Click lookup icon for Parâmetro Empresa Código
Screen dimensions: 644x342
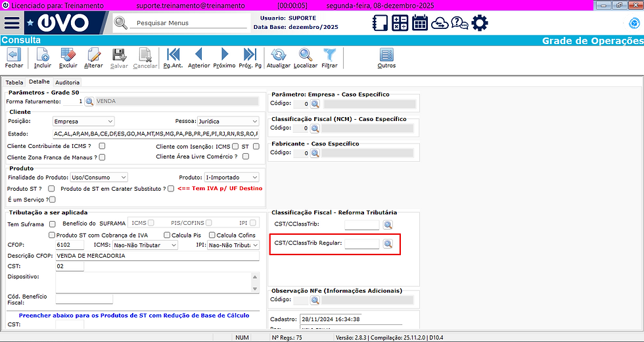click(x=315, y=104)
